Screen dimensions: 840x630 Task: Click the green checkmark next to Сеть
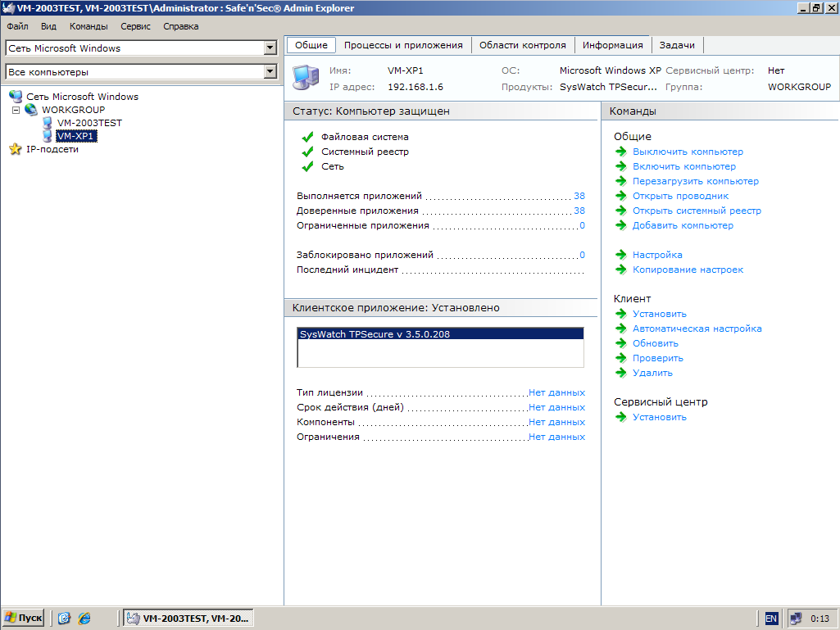point(307,166)
